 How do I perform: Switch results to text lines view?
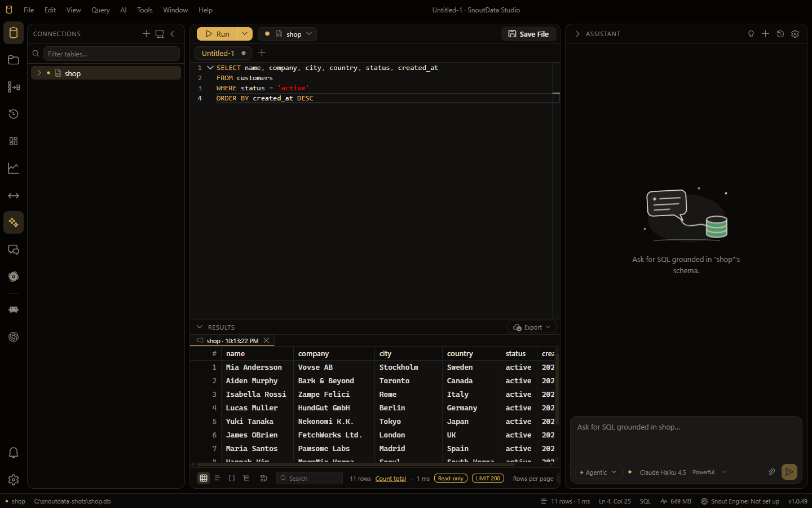tap(217, 478)
